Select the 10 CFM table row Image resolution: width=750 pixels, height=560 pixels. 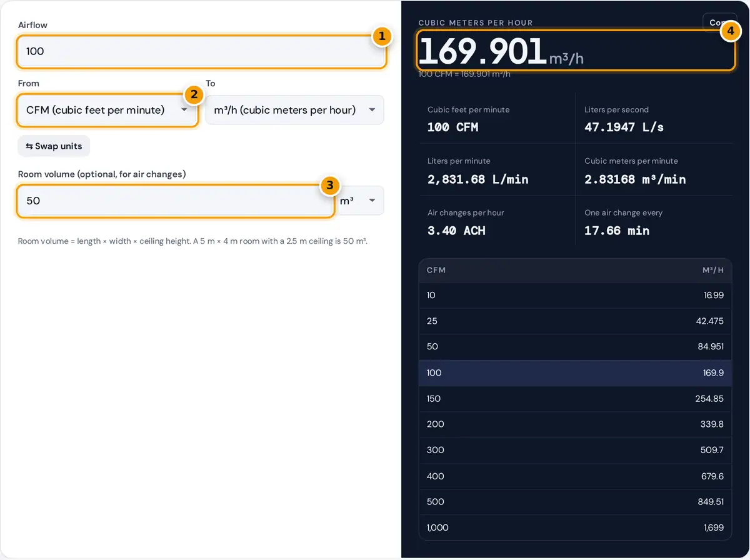[x=575, y=295]
